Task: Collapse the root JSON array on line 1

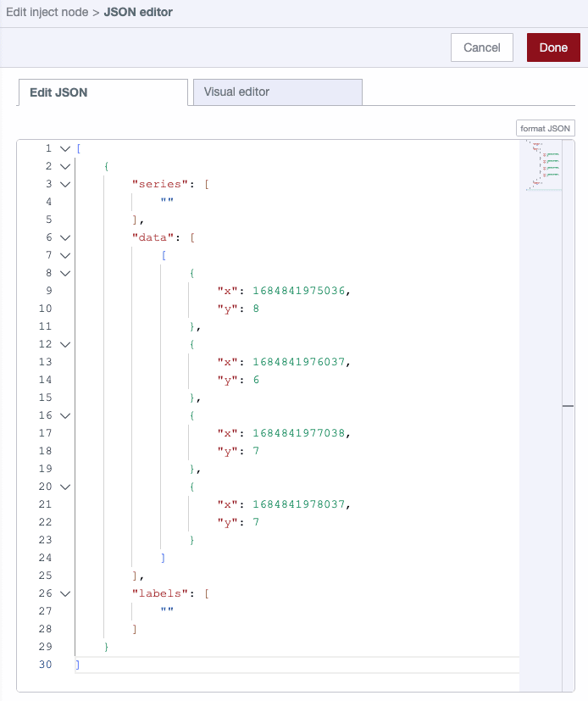Action: pos(65,147)
